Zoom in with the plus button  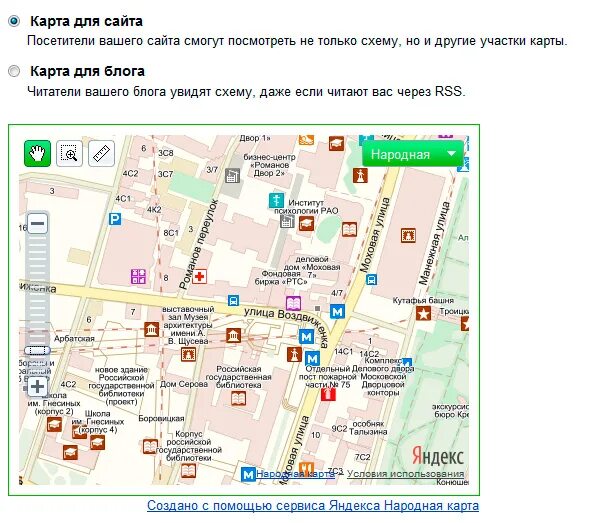(38, 386)
